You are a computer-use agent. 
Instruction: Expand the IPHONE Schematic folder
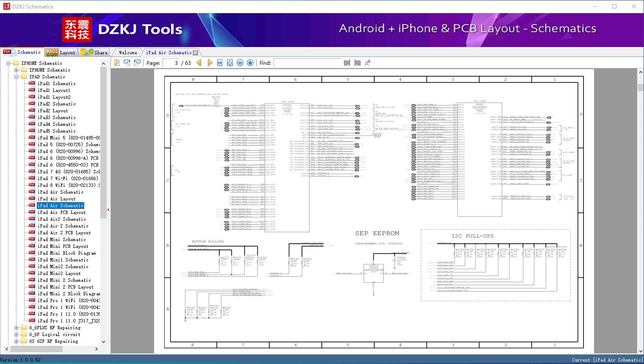[x=16, y=69]
